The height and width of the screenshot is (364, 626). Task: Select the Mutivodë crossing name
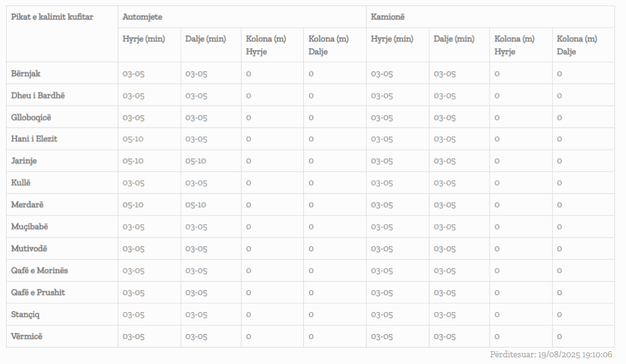tap(29, 249)
